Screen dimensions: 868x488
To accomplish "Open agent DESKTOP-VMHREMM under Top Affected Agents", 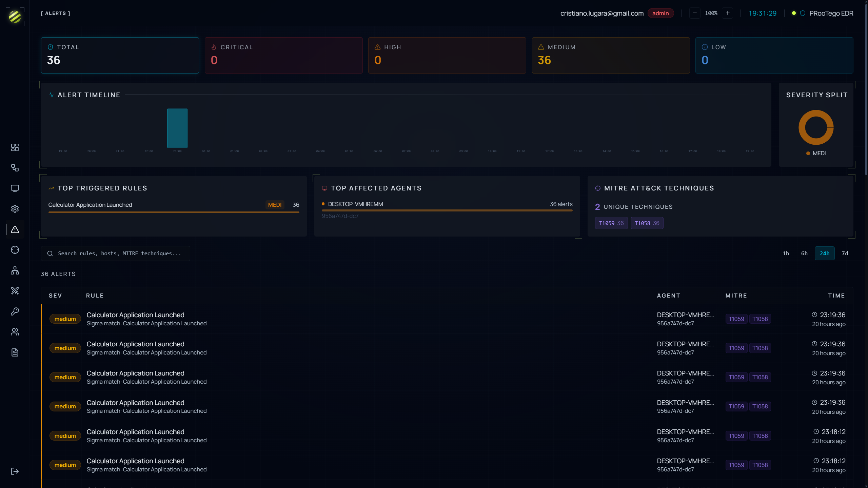I will click(x=355, y=204).
